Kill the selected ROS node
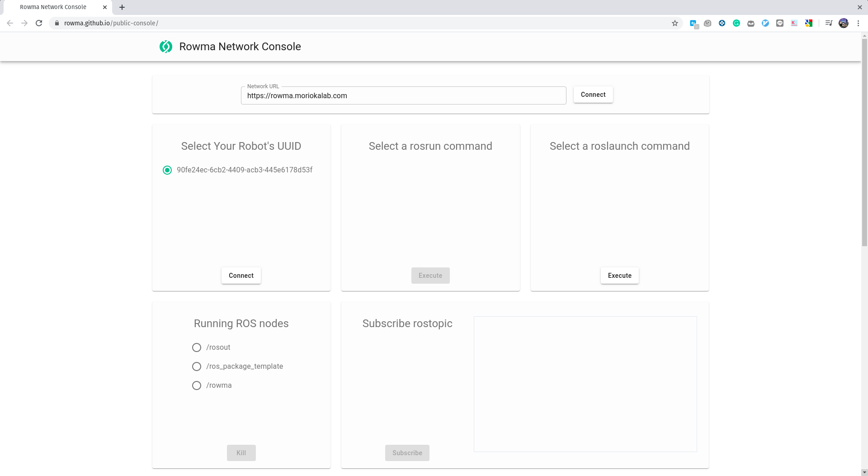The height and width of the screenshot is (476, 868). 241,453
